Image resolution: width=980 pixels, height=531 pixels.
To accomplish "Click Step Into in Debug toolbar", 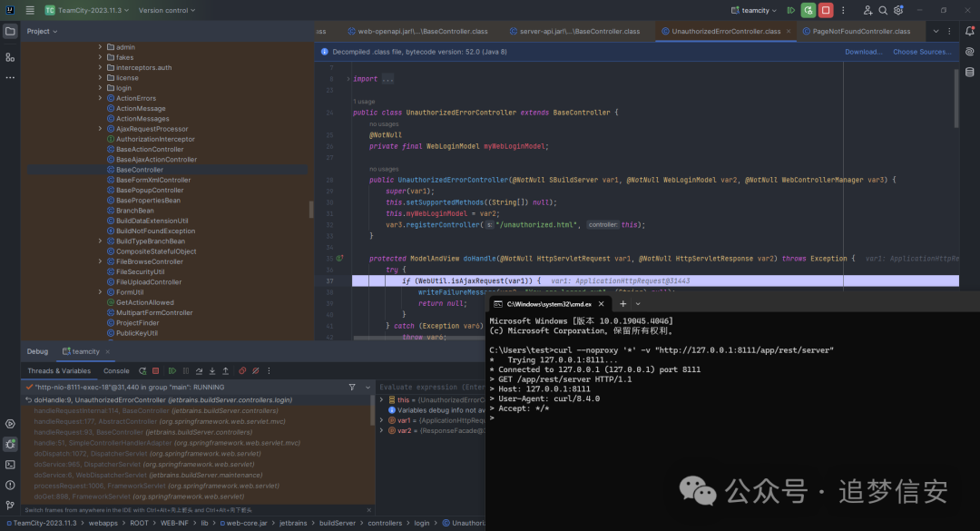I will (x=212, y=371).
